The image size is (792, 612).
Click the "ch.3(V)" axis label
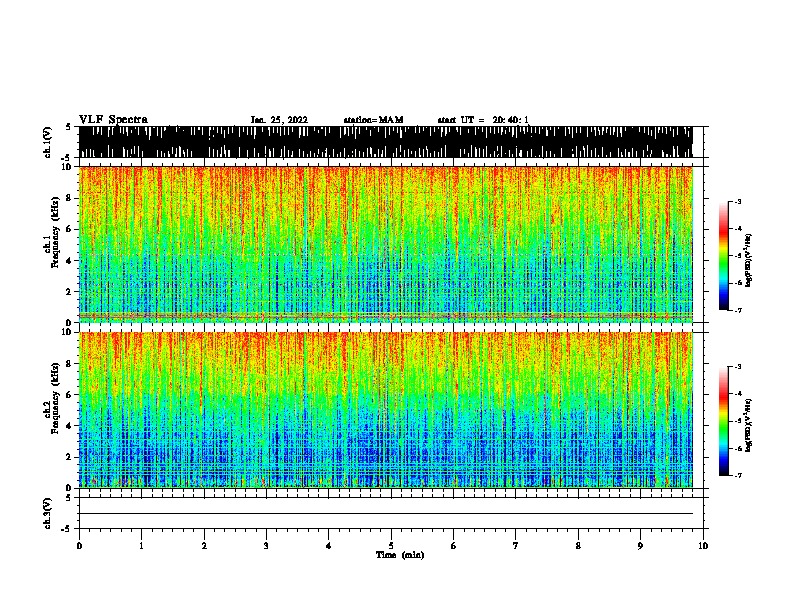(48, 513)
